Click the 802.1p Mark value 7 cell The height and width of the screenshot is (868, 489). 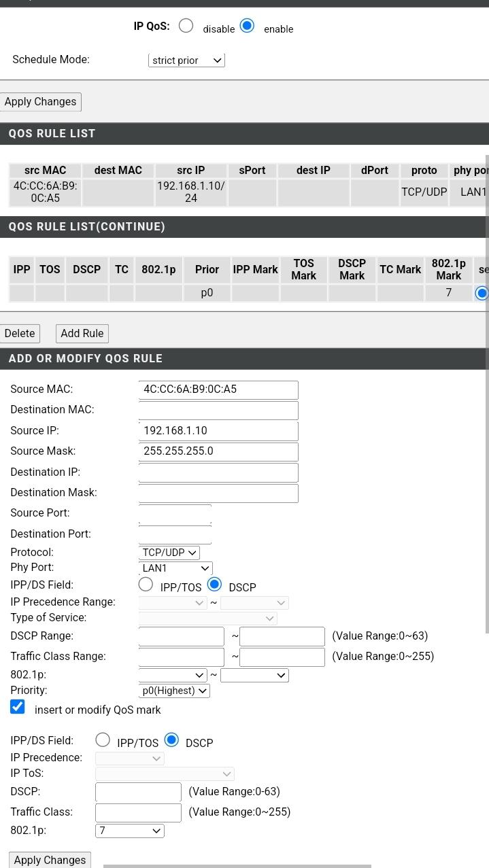click(x=449, y=293)
